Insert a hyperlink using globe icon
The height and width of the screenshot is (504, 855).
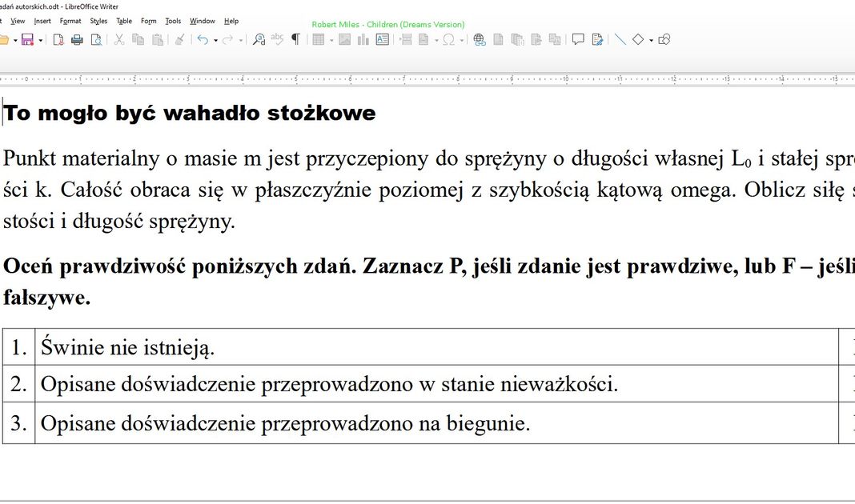click(x=479, y=39)
